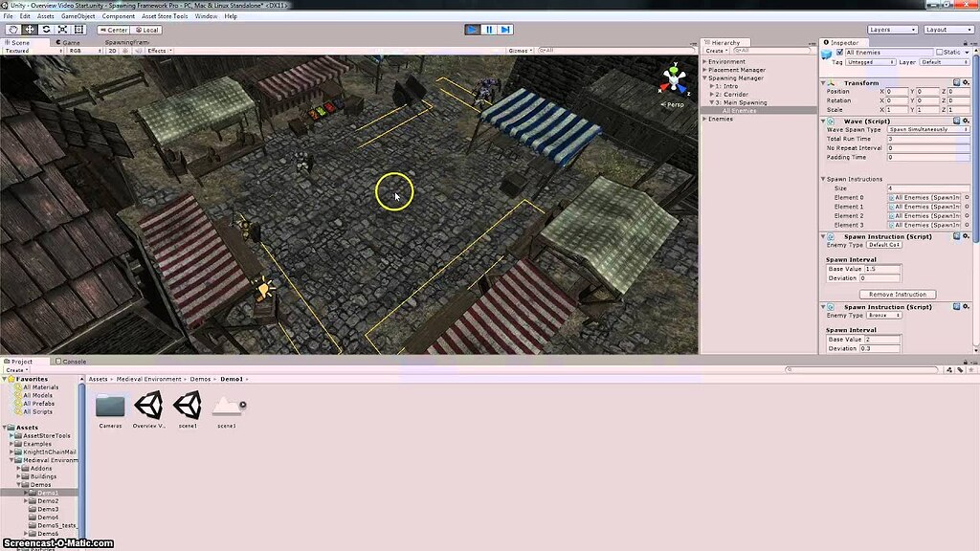Viewport: 980px width, 551px height.
Task: Open the Layer dropdown in the Inspector
Action: tap(944, 63)
